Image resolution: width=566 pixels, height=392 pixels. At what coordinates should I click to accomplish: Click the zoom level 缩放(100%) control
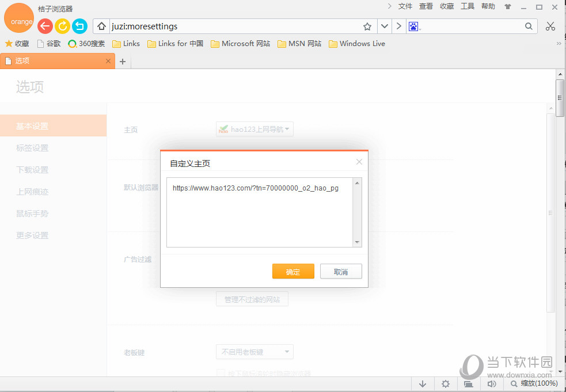[x=534, y=383]
